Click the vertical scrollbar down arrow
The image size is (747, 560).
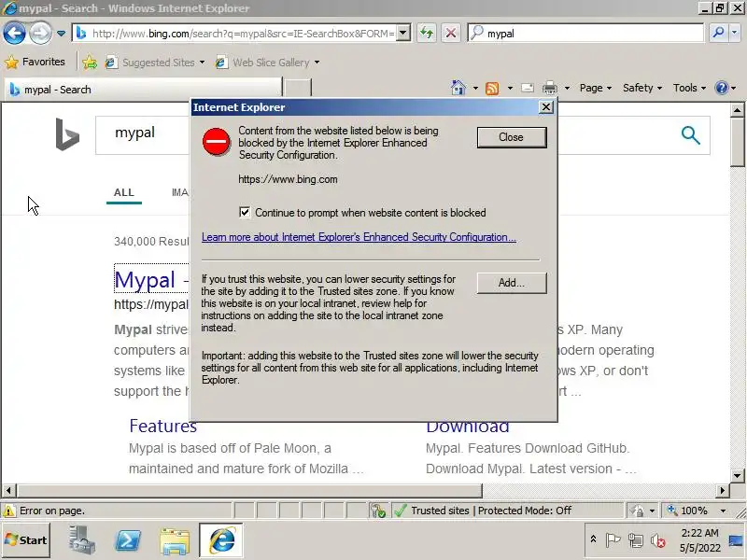click(x=738, y=476)
